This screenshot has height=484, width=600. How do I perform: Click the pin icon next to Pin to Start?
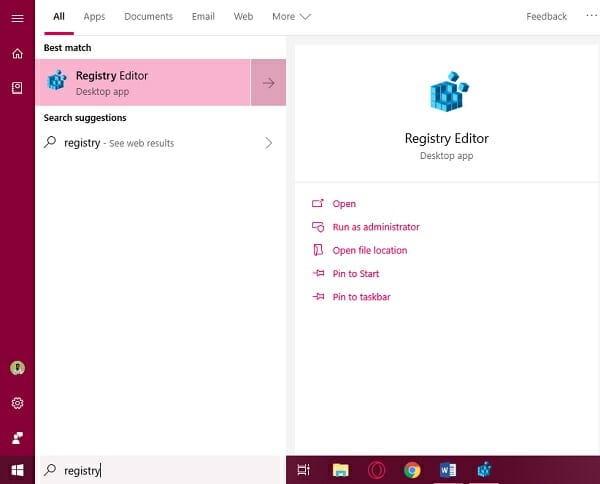coord(318,273)
